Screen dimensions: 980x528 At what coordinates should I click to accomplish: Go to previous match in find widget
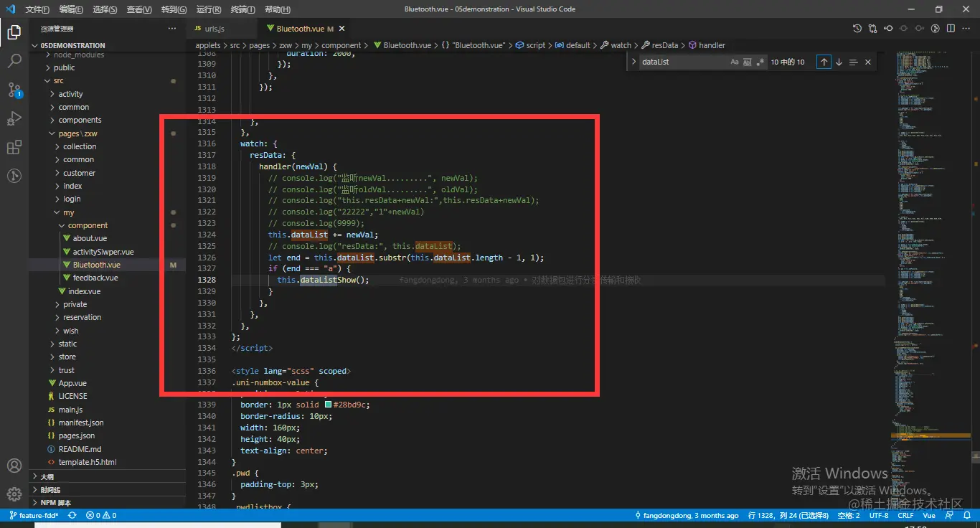coord(824,62)
